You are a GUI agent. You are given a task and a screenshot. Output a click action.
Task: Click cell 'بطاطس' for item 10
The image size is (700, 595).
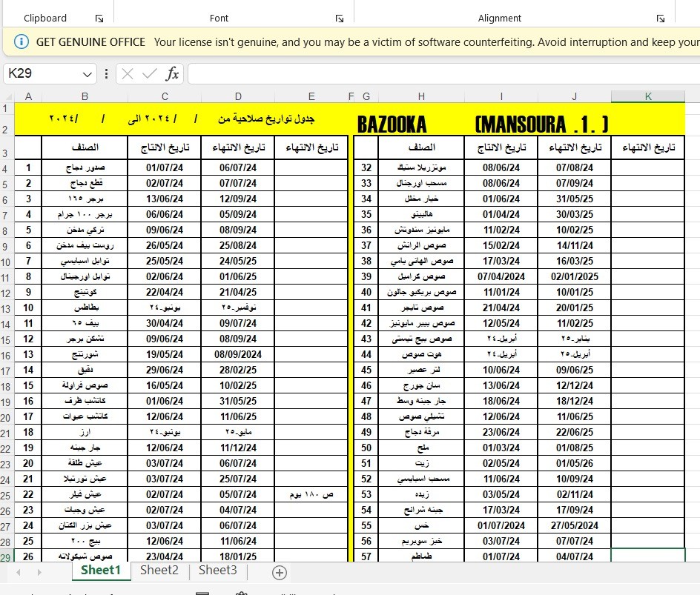click(85, 308)
